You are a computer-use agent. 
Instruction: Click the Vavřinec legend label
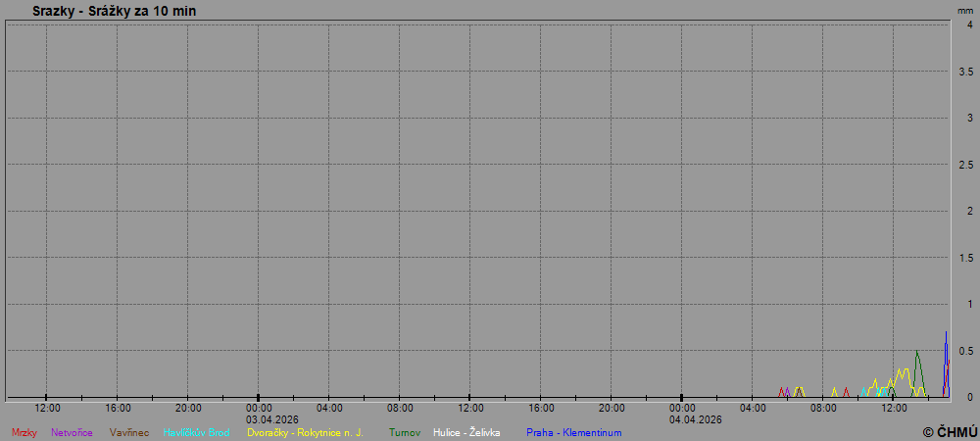pyautogui.click(x=129, y=432)
